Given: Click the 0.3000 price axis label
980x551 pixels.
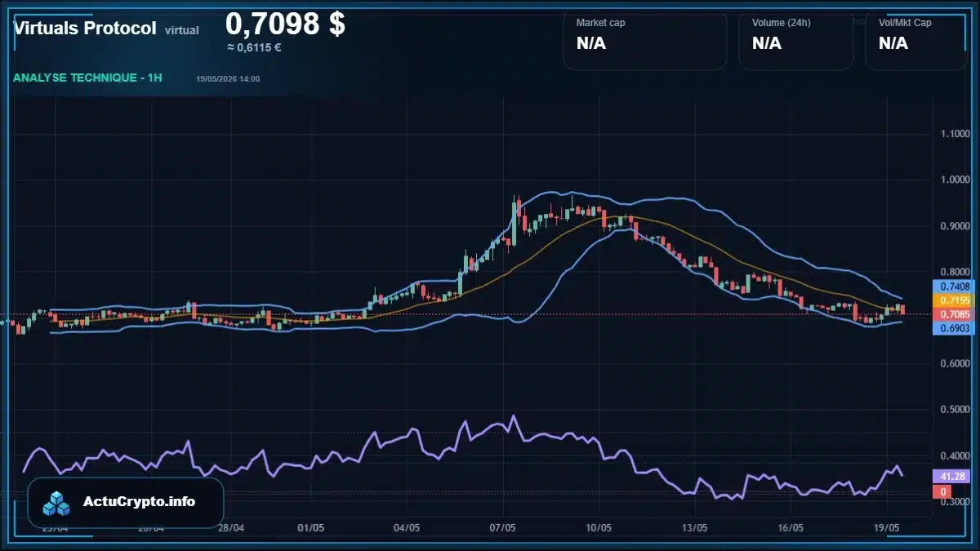Looking at the screenshot, I should pyautogui.click(x=954, y=502).
